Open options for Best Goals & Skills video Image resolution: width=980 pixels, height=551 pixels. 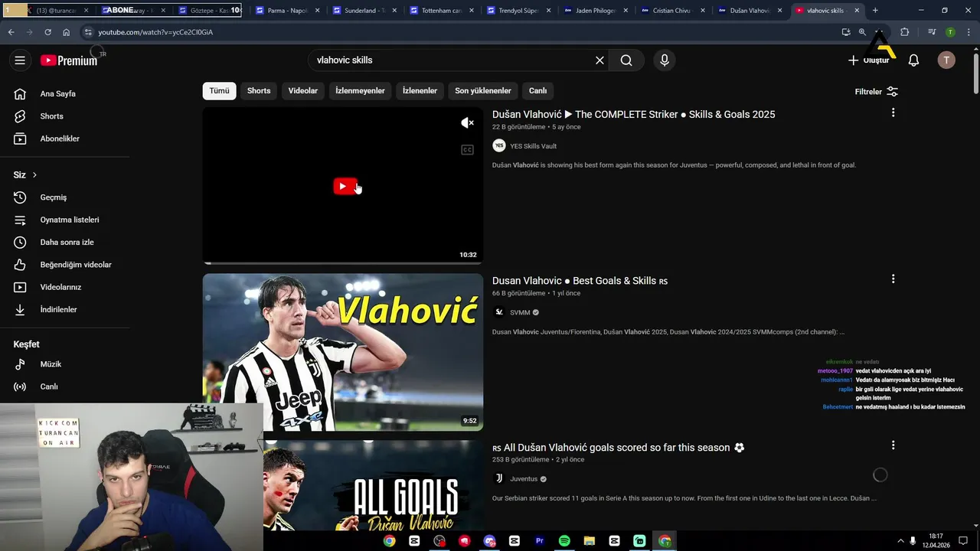click(x=893, y=279)
